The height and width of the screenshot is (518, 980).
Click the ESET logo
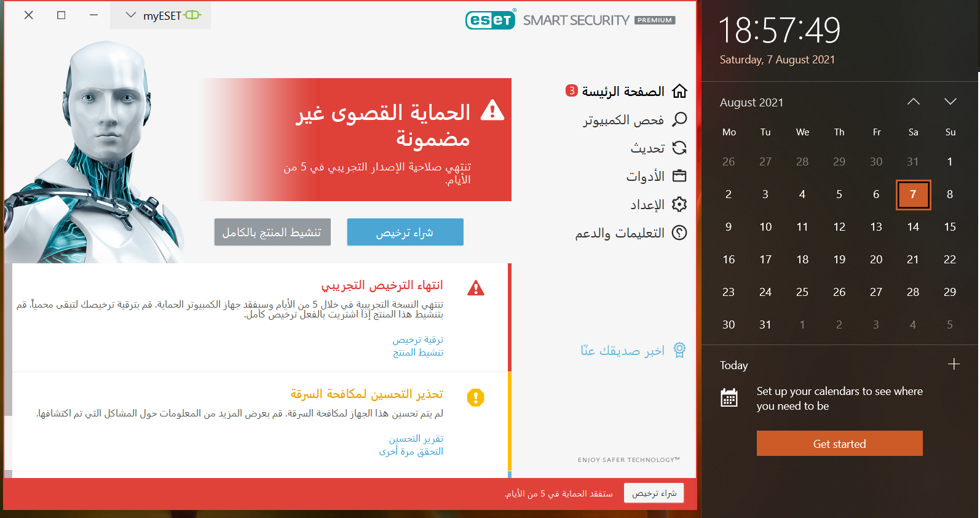tap(490, 20)
